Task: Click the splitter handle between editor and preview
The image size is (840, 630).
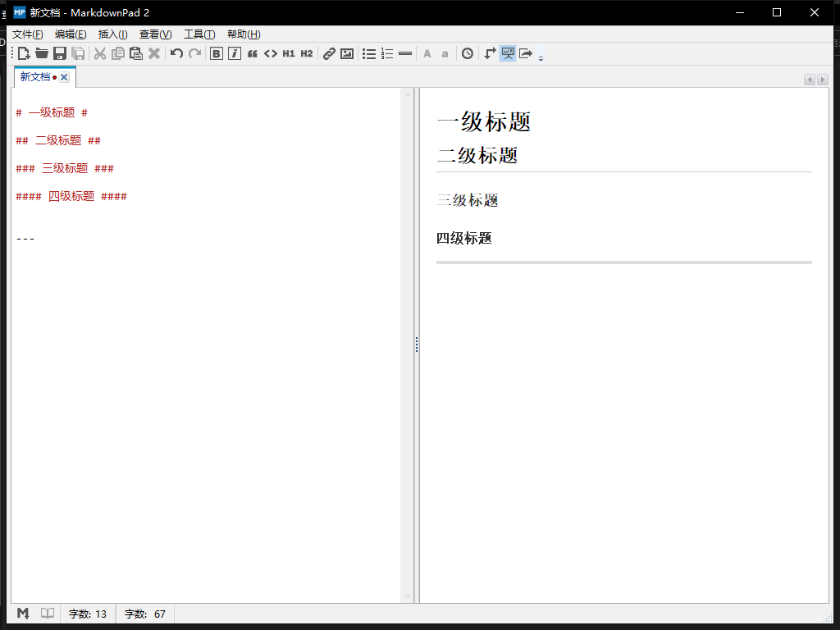Action: pyautogui.click(x=417, y=345)
